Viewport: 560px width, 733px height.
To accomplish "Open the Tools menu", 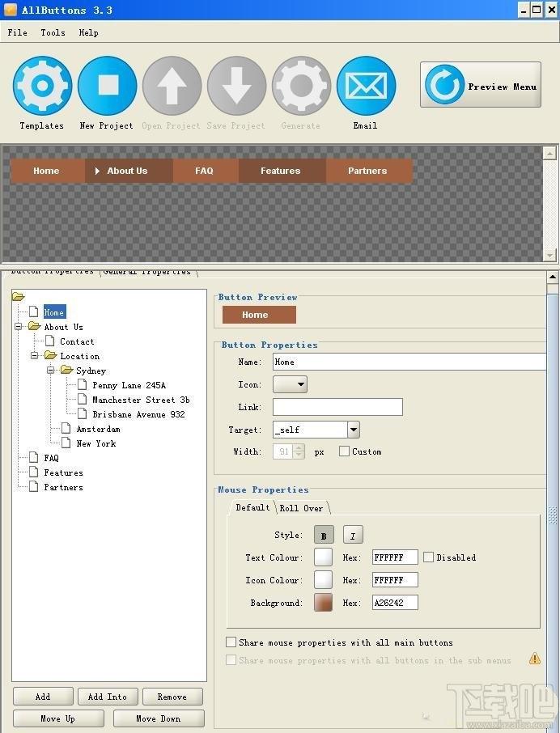I will 53,32.
